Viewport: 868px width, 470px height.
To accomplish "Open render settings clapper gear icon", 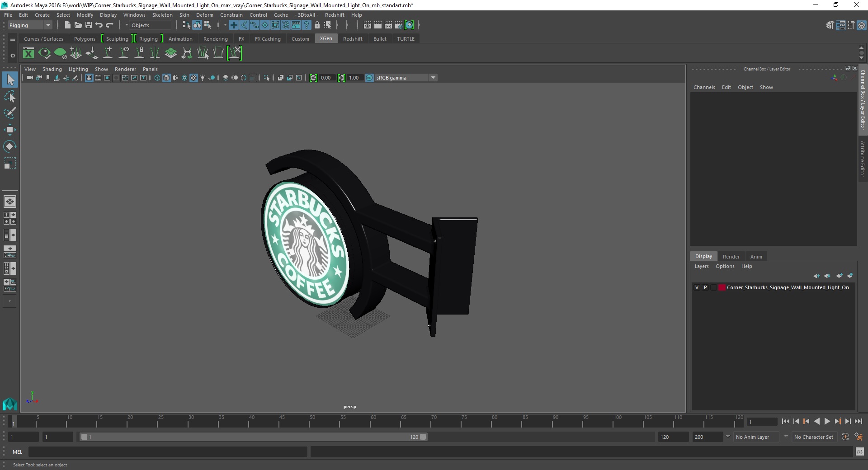I will (x=399, y=25).
